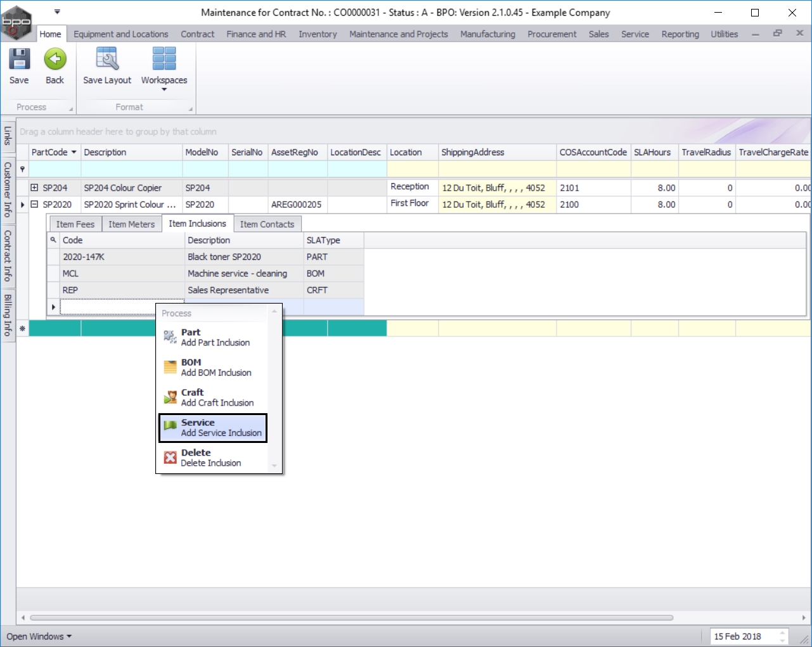812x647 pixels.
Task: Click the filter row pin icon
Action: [x=23, y=169]
